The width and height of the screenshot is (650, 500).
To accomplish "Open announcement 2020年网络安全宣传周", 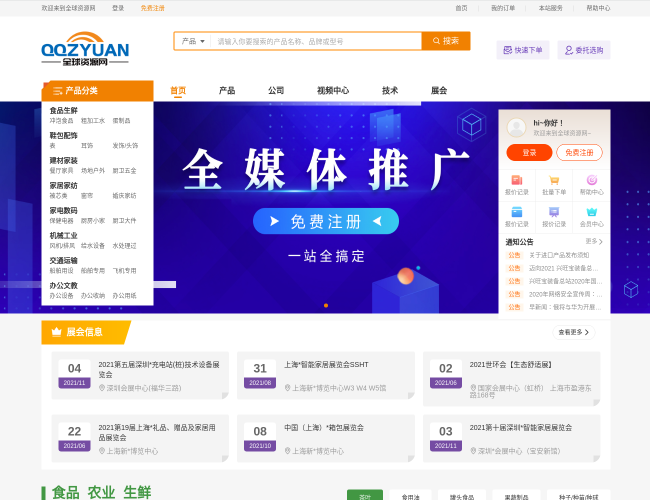I will coord(565,294).
